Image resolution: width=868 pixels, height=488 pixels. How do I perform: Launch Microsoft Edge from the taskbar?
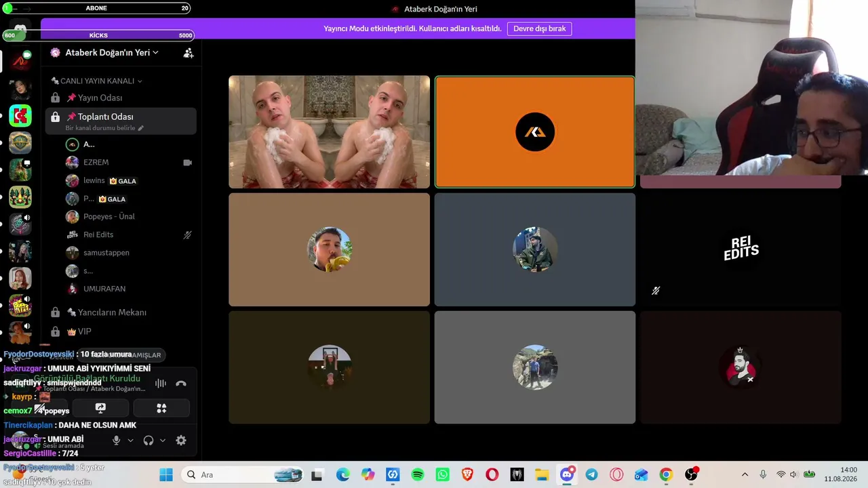tap(343, 475)
